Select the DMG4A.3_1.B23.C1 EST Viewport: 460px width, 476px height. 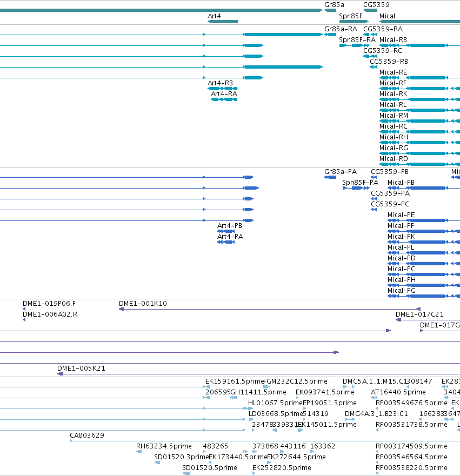[350, 419]
